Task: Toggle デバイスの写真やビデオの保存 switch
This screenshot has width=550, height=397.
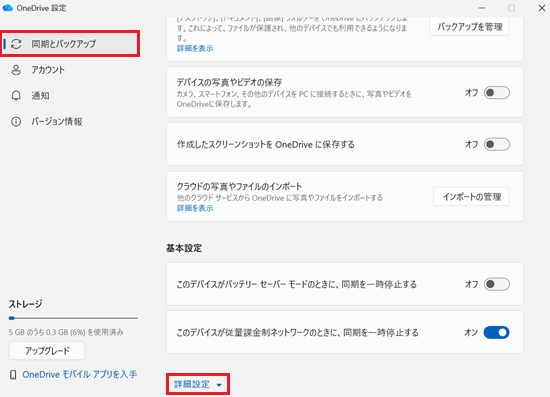Action: click(497, 93)
